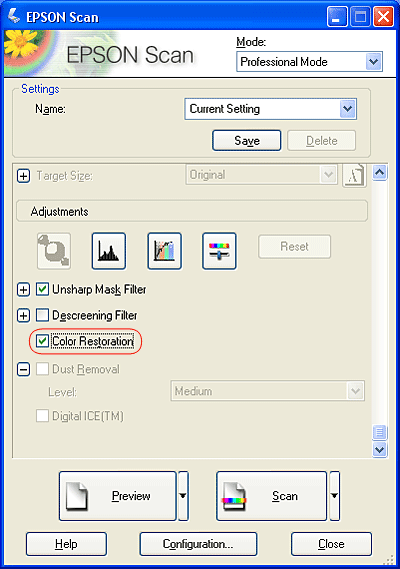Open the Tone Correction tool
The image size is (400, 569).
coord(164,251)
